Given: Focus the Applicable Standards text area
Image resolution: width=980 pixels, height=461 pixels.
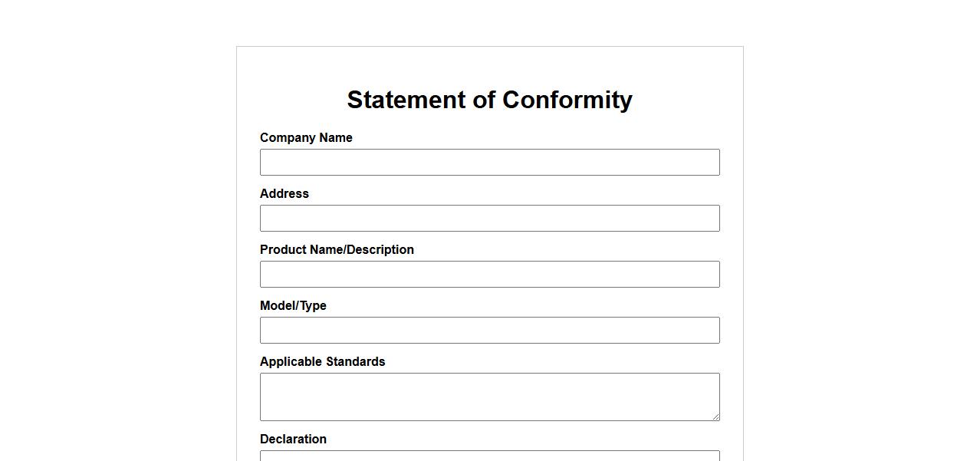Looking at the screenshot, I should tap(489, 397).
